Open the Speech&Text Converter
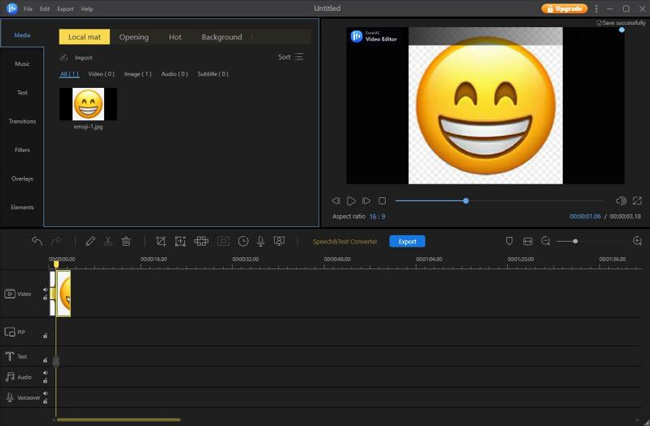The height and width of the screenshot is (426, 650). point(345,242)
